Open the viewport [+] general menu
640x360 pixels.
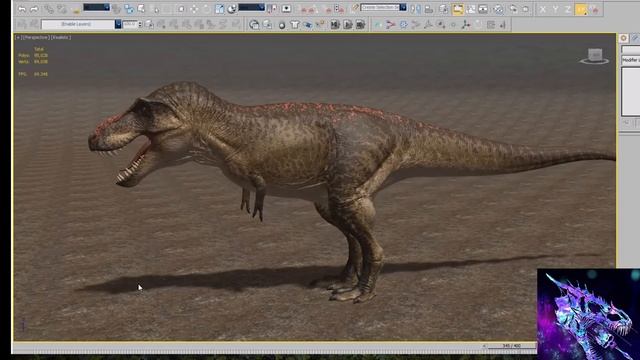(x=18, y=38)
